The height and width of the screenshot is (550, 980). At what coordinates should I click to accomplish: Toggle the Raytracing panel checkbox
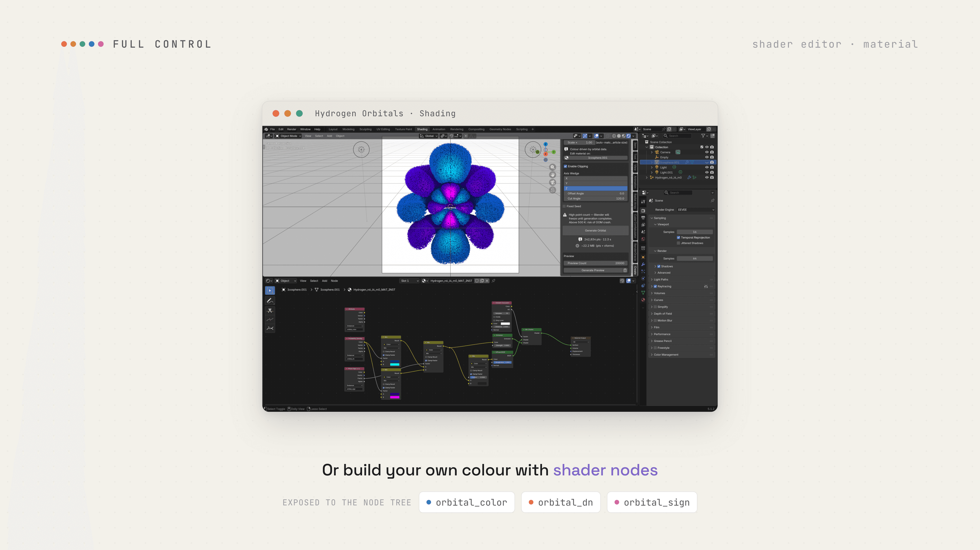655,287
